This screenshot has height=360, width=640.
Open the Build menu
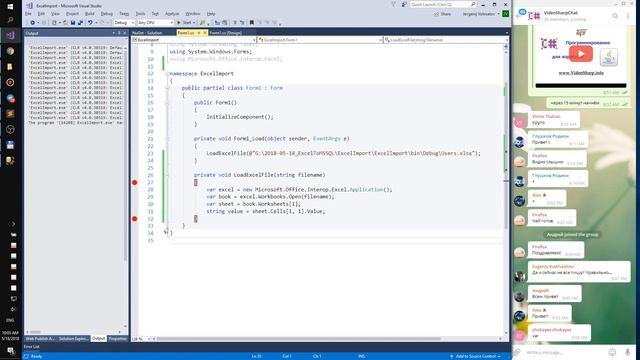tap(89, 14)
